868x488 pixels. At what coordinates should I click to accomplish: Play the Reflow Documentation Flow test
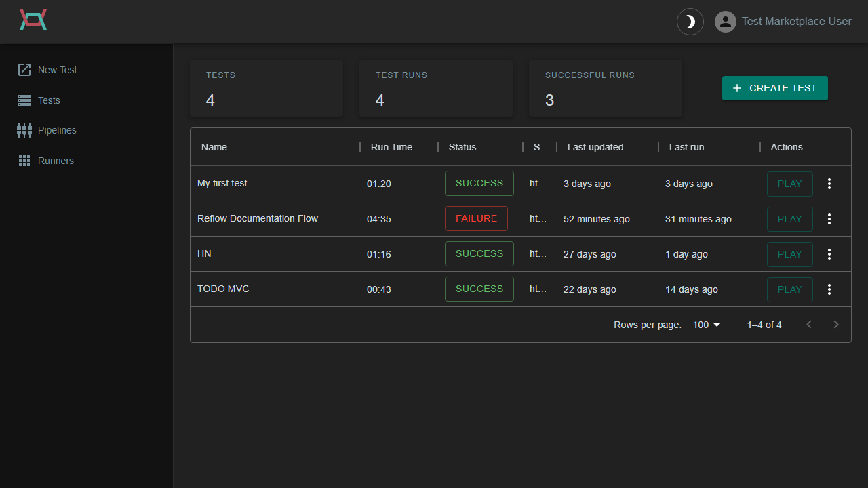pyautogui.click(x=790, y=219)
